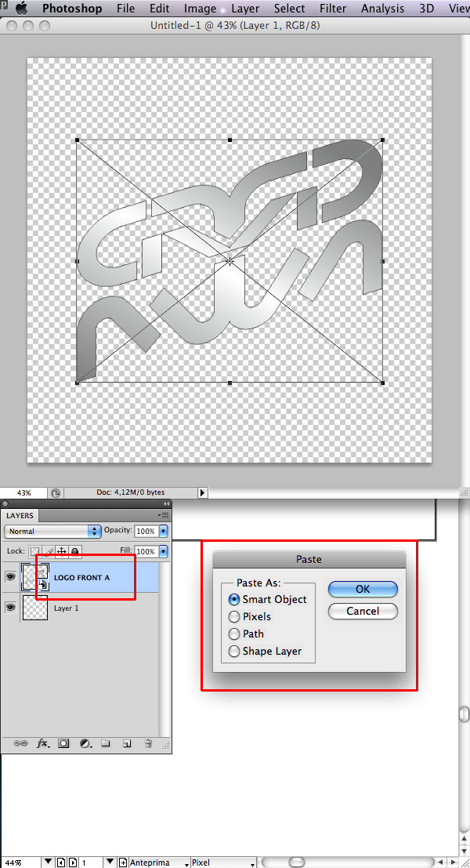Open the Select menu

289,9
